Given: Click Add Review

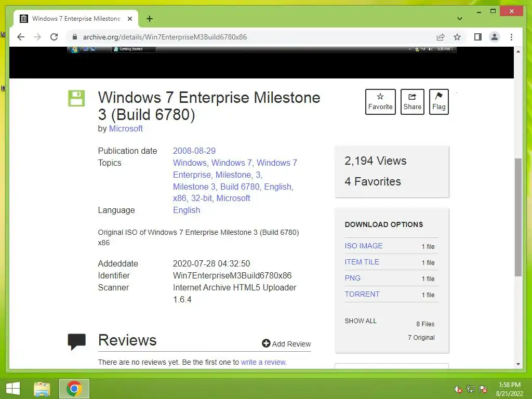Looking at the screenshot, I should [x=286, y=344].
